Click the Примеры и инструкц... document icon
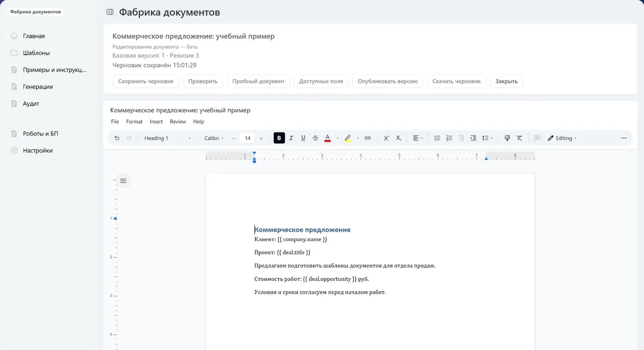 click(14, 70)
